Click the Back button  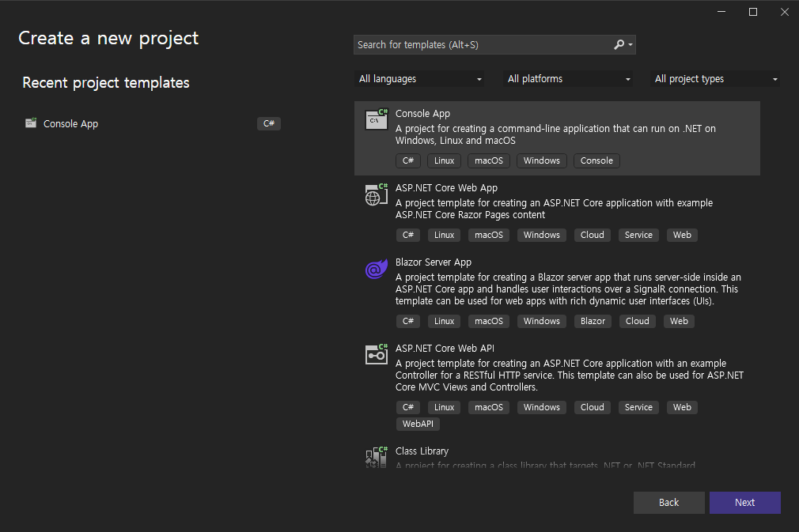tap(669, 503)
